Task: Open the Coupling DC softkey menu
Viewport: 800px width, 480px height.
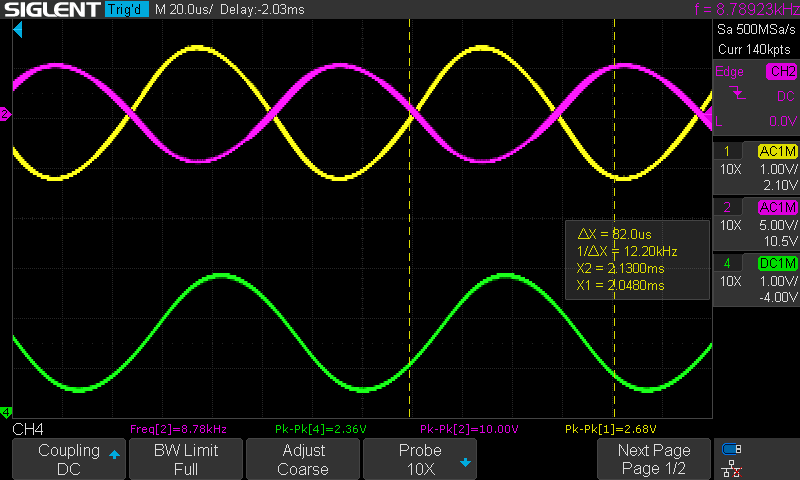Action: 69,459
